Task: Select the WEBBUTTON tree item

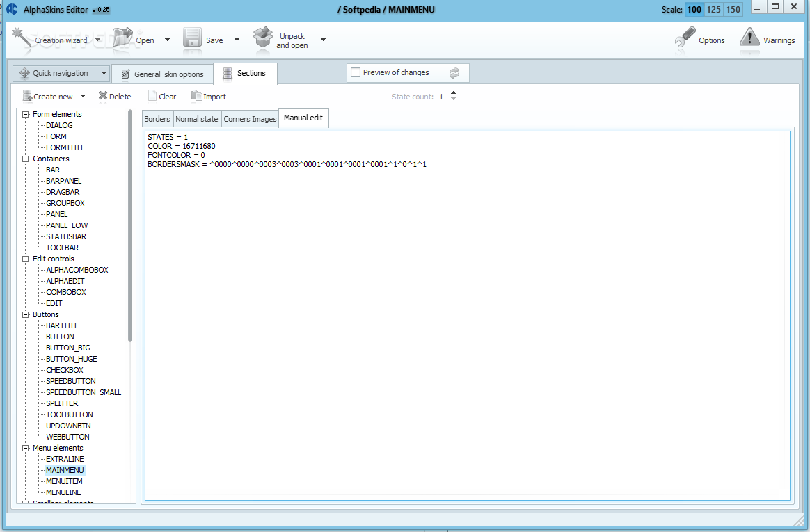Action: click(x=67, y=437)
